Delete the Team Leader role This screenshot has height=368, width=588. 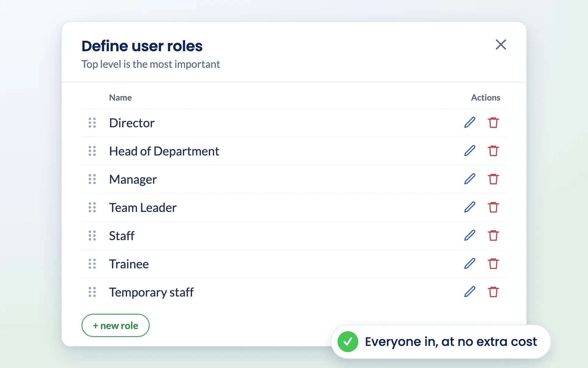tap(493, 207)
